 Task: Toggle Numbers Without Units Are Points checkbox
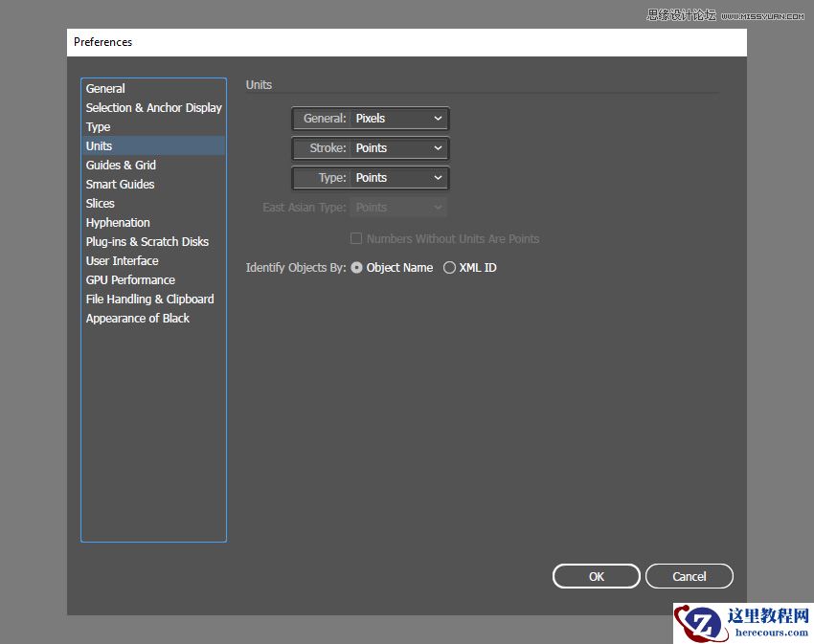tap(356, 238)
